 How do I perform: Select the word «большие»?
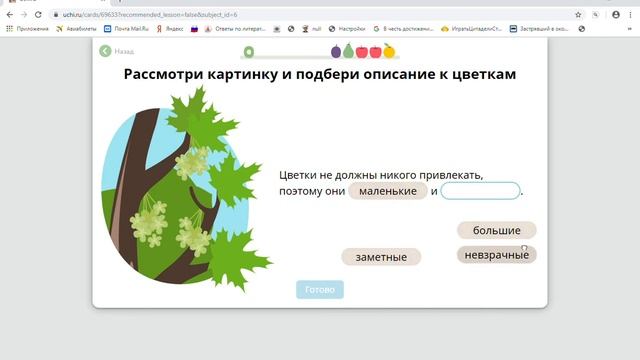point(496,230)
